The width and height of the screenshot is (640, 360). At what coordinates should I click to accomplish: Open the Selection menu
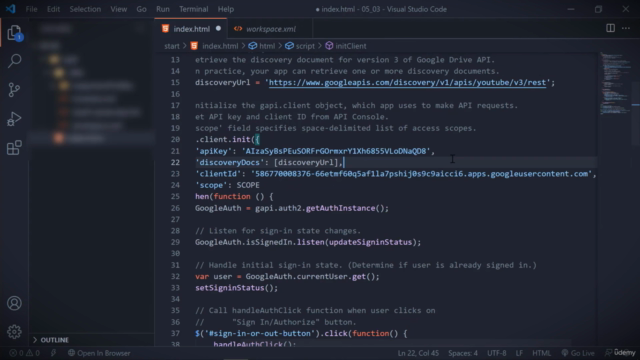coord(85,9)
